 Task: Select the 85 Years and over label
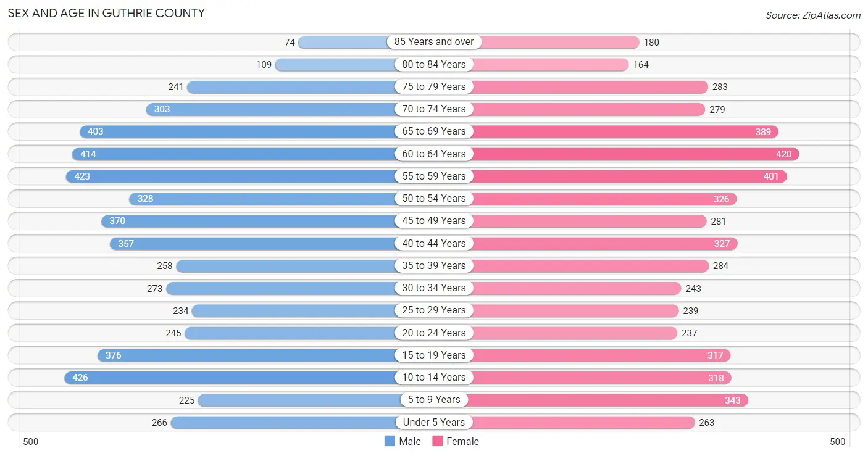434,42
